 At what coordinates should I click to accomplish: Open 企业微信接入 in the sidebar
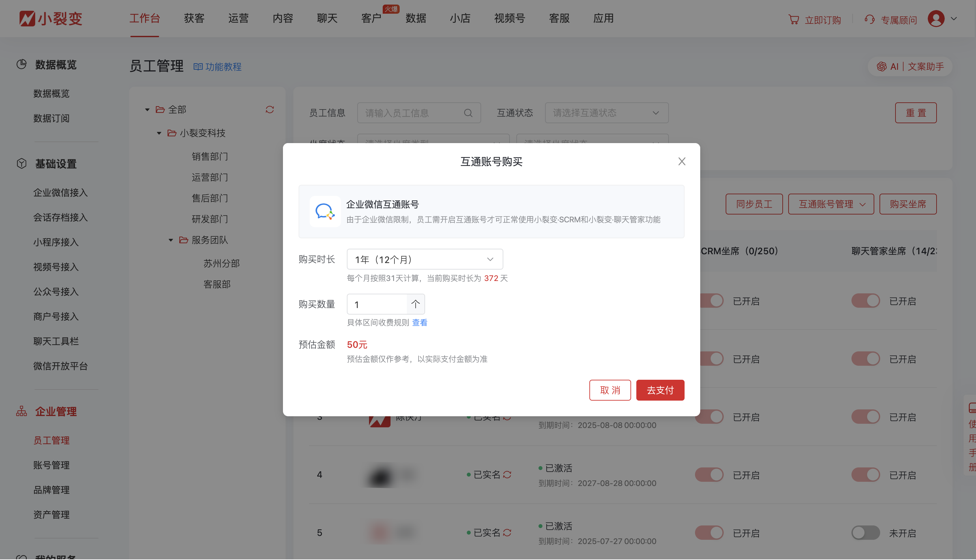click(x=60, y=192)
